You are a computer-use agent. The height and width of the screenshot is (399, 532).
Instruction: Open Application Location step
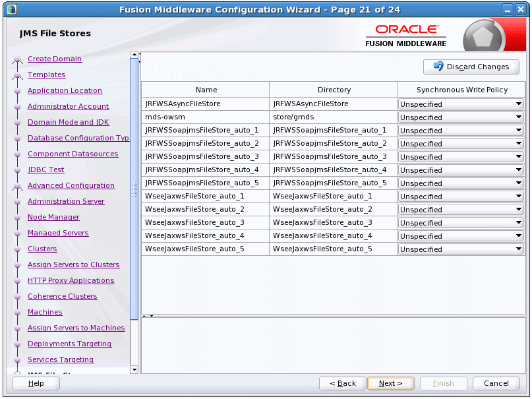click(x=65, y=90)
